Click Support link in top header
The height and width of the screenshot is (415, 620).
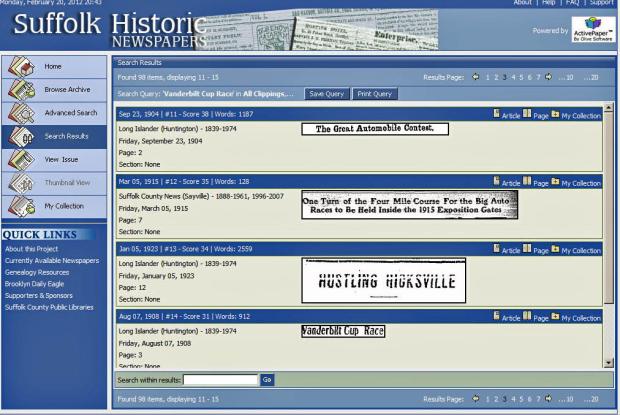click(x=601, y=2)
